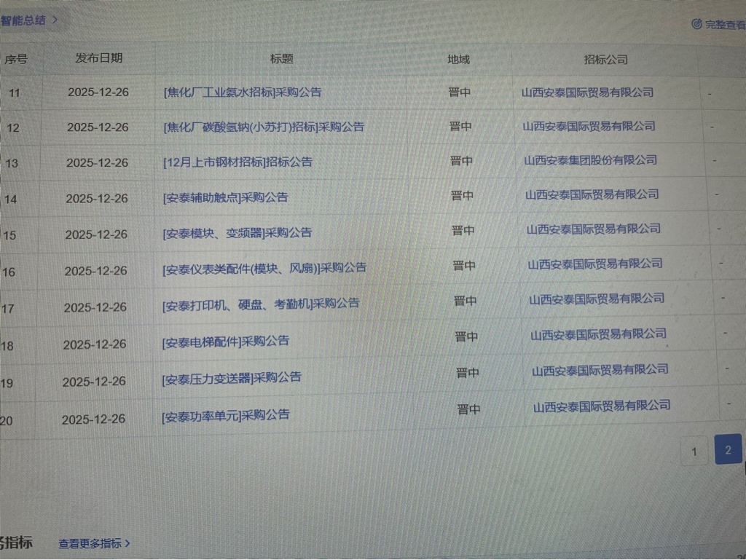
Task: Click the 序号 column header
Action: 16,60
